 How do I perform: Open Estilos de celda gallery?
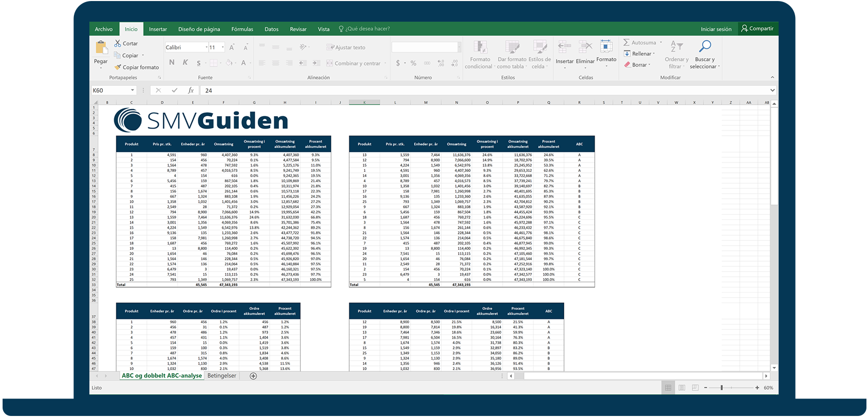(539, 55)
